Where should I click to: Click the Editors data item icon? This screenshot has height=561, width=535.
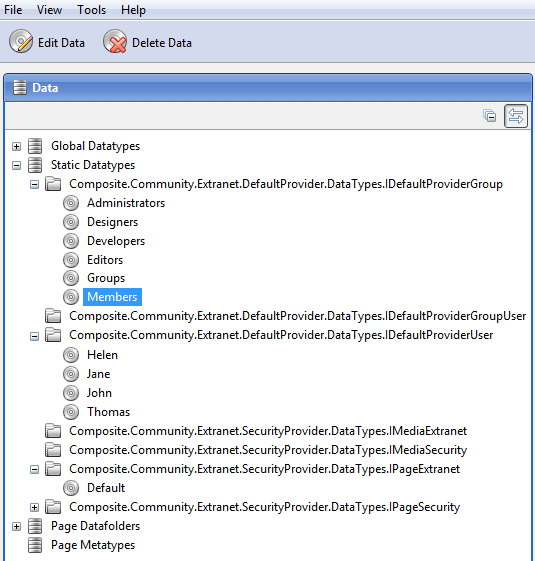point(71,260)
